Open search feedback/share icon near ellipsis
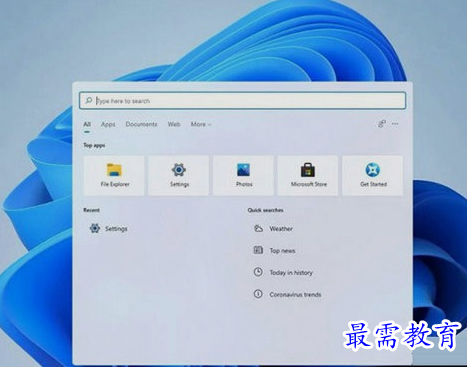This screenshot has width=467, height=367. [x=382, y=124]
